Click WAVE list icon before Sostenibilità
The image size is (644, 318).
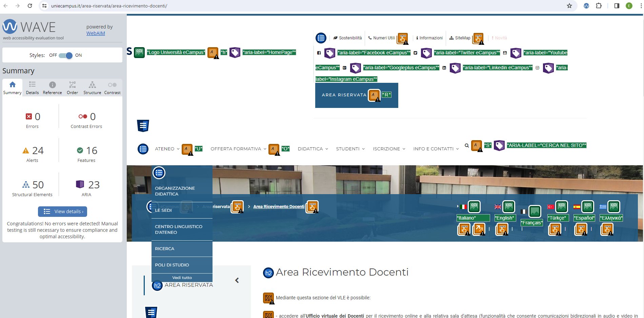pyautogui.click(x=321, y=38)
